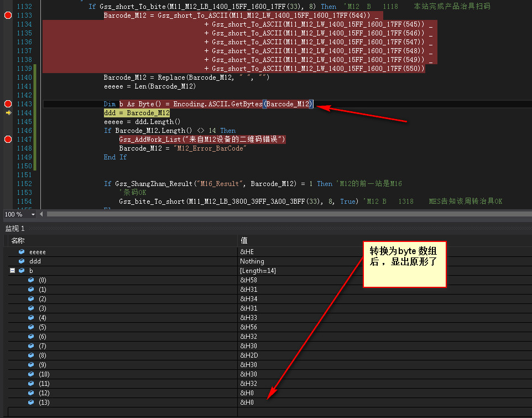Click the 值 column header
The width and height of the screenshot is (532, 418).
coord(244,241)
